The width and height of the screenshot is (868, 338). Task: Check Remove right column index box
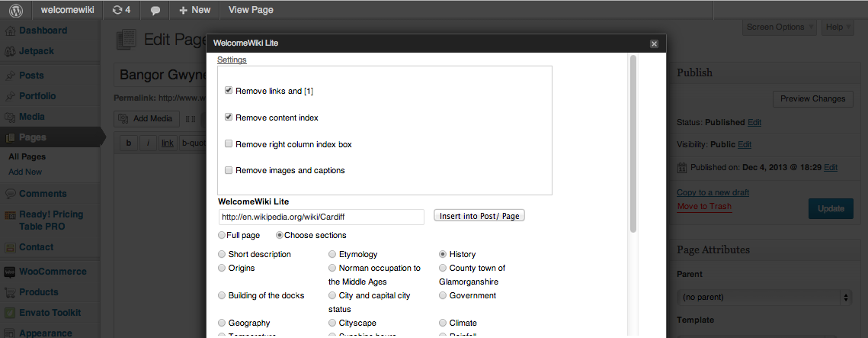tap(228, 143)
